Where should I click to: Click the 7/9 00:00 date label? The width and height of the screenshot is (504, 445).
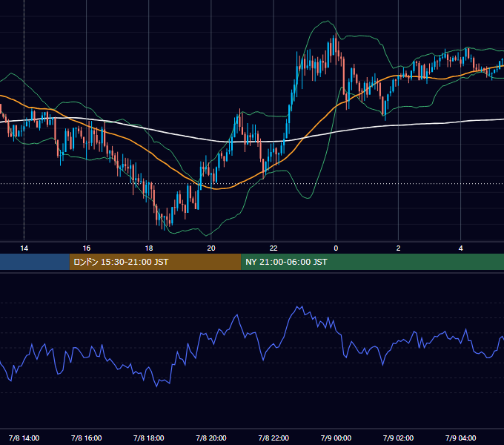[x=336, y=438]
